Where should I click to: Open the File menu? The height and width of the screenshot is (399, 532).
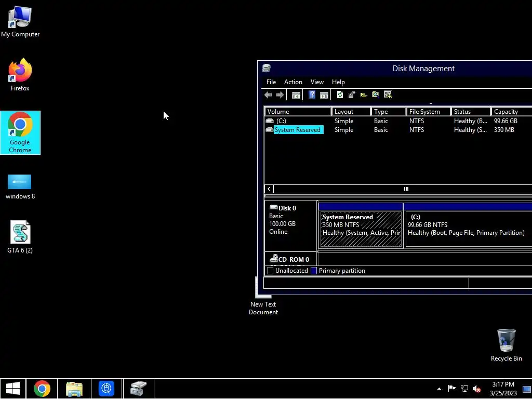271,82
